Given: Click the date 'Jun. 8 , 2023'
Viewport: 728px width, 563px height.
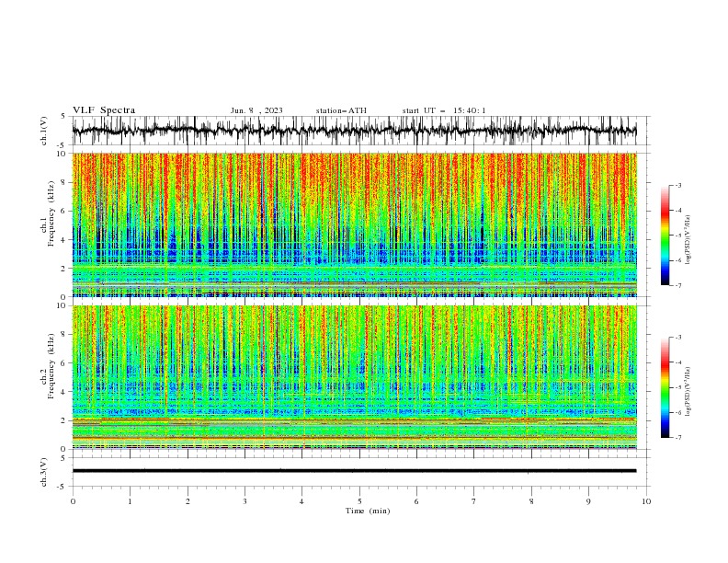Looking at the screenshot, I should point(256,110).
